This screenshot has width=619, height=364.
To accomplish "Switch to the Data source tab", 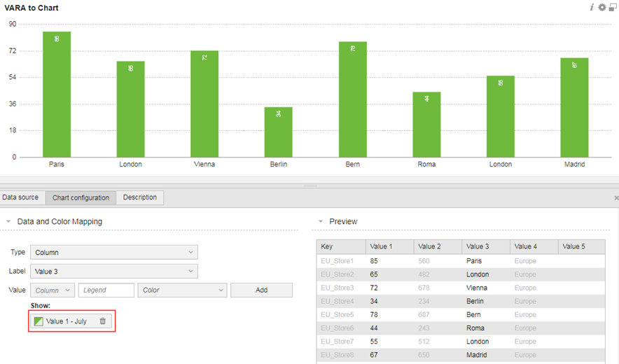I will pyautogui.click(x=20, y=197).
